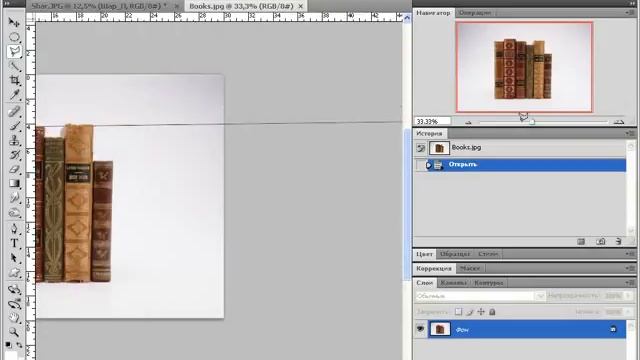The image size is (640, 360).
Task: Select the Eraser tool
Action: coord(14,169)
